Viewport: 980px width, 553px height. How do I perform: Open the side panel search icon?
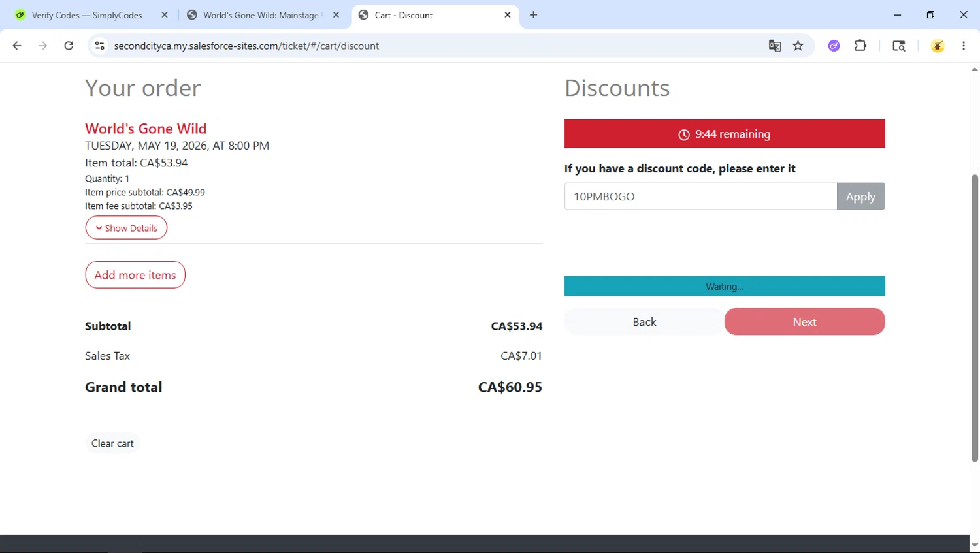click(899, 46)
